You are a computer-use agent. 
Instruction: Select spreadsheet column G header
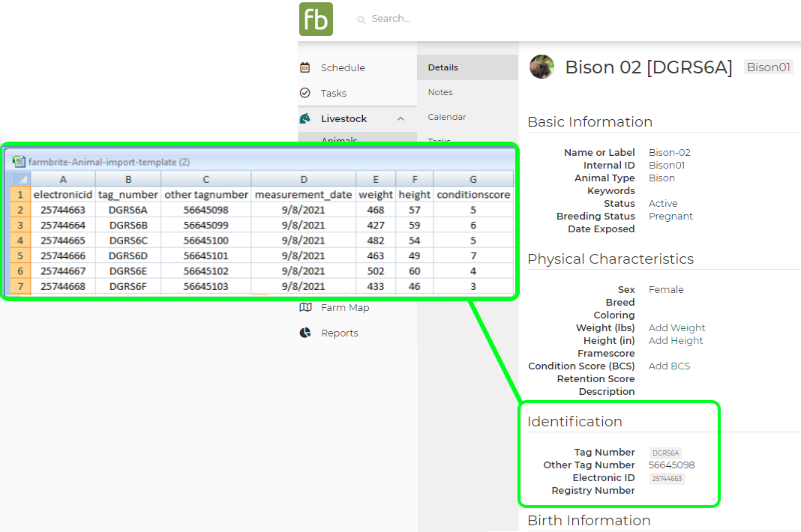tap(473, 179)
